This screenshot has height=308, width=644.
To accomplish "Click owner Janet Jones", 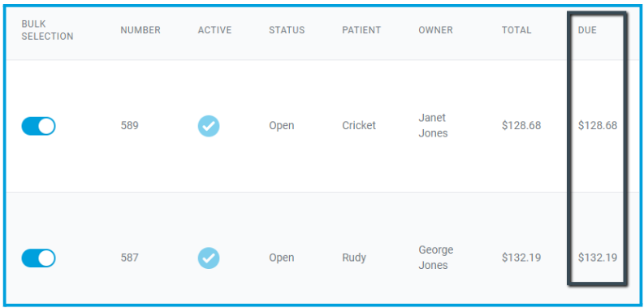I will click(x=434, y=125).
